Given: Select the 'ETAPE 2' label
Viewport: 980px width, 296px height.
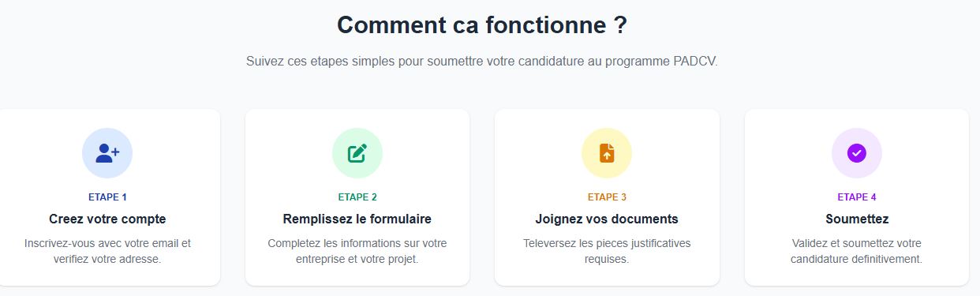Looking at the screenshot, I should click(x=357, y=197).
